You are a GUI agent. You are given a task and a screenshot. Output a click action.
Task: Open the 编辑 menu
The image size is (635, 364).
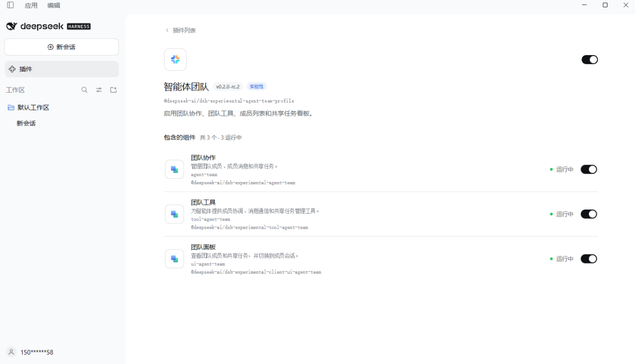click(x=53, y=5)
